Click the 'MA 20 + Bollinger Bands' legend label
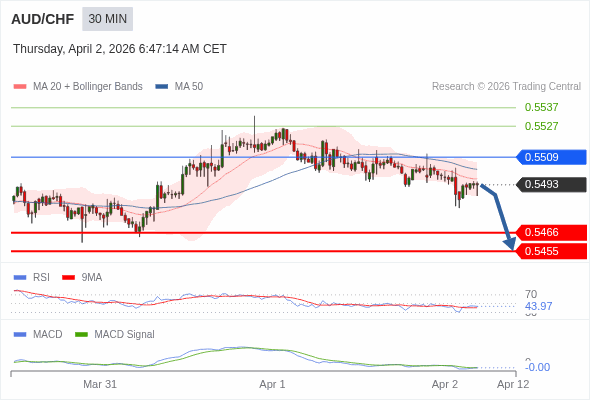The width and height of the screenshot is (590, 400). coord(88,87)
